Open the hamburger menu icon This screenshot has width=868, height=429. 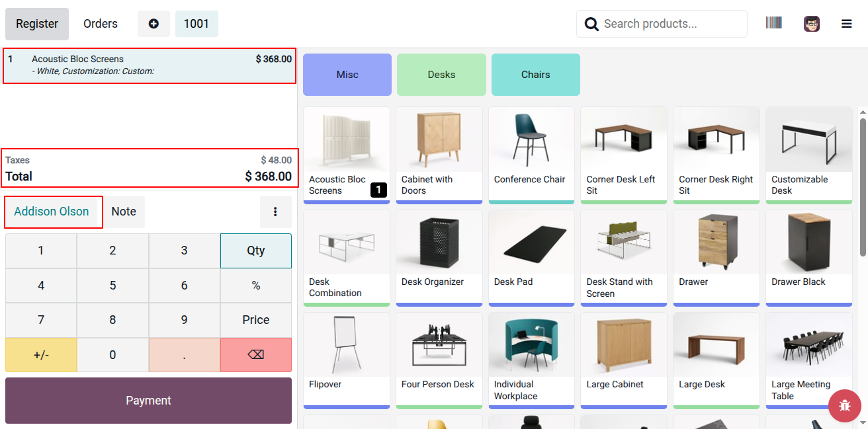[846, 24]
